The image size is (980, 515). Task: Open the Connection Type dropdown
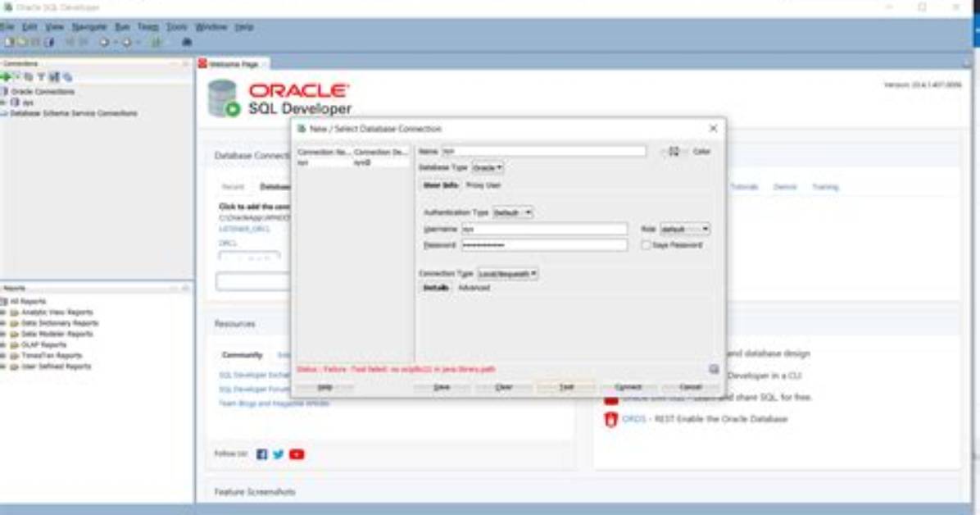[507, 274]
